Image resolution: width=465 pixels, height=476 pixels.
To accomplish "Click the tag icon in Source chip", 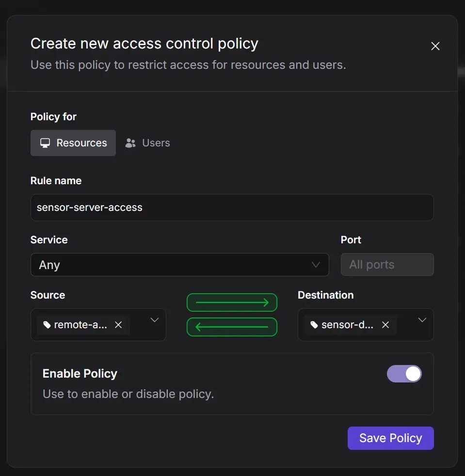I will pyautogui.click(x=47, y=325).
